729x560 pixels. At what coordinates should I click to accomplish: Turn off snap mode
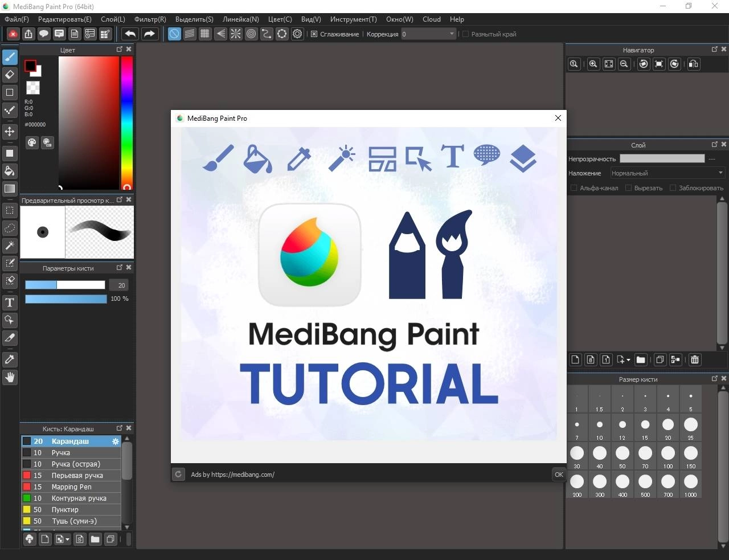point(174,34)
